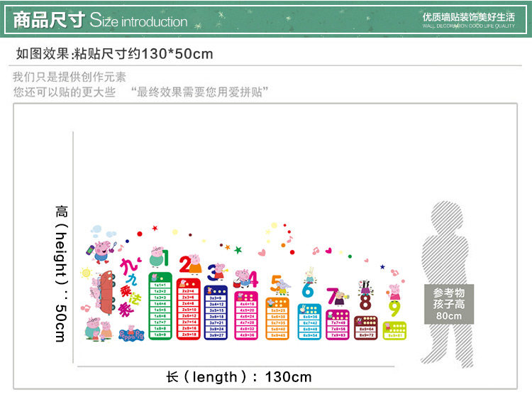This screenshot has height=397, width=532.
Task: Click the pig family group sticker
Action: pos(99,329)
